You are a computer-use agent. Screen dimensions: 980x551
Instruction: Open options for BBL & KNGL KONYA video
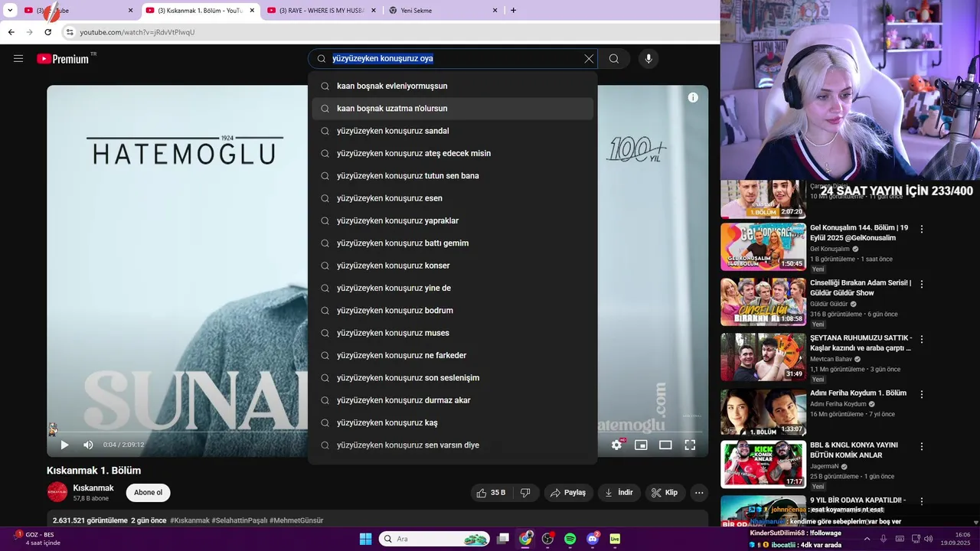tap(922, 446)
